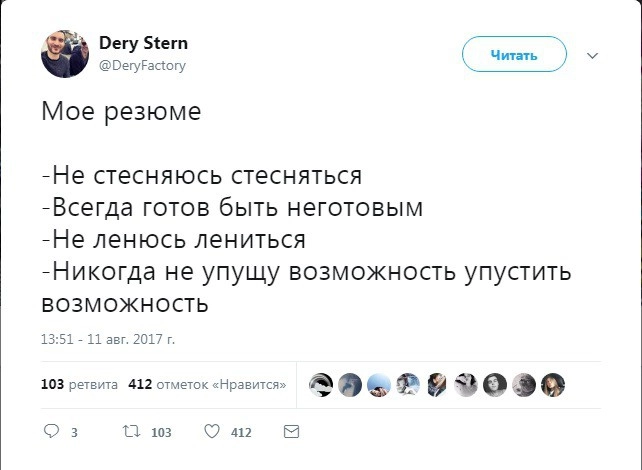Click the fifth liker avatar

pos(437,384)
